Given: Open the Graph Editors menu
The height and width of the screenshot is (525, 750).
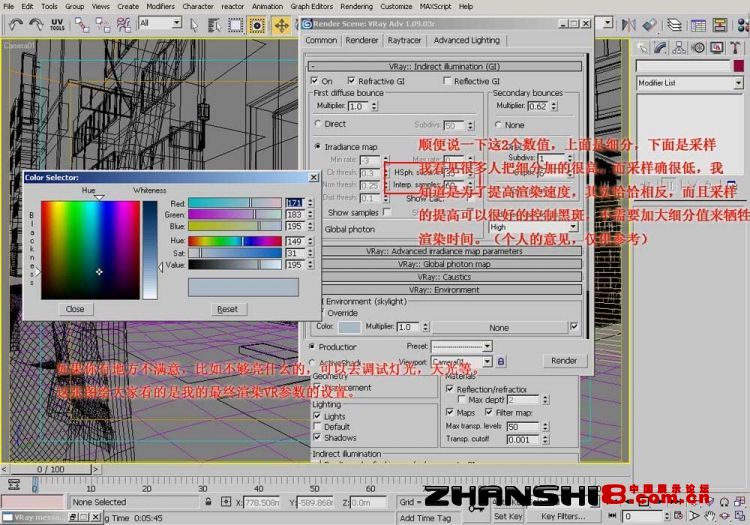Looking at the screenshot, I should coord(311,6).
